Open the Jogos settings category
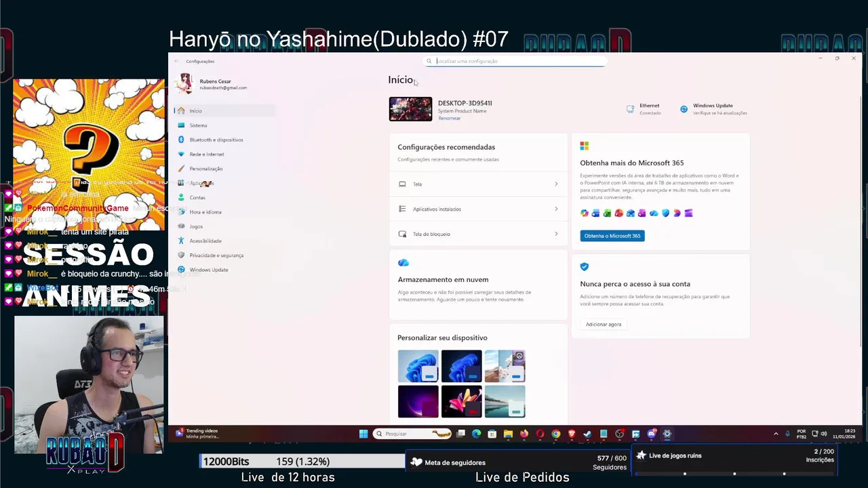868x488 pixels. coord(224,226)
